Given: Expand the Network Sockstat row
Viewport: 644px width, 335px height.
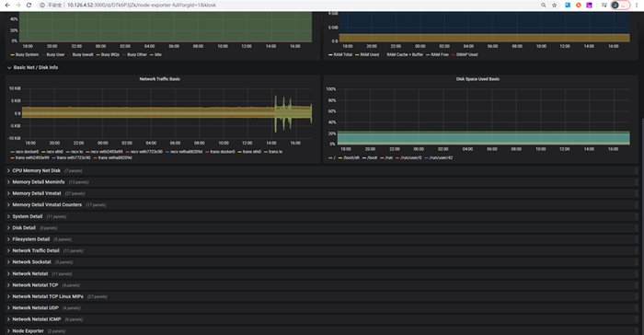Looking at the screenshot, I should [x=321, y=262].
